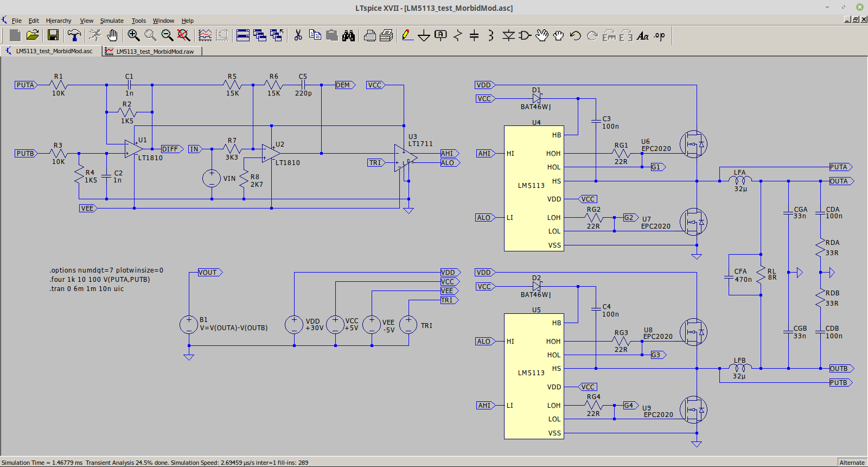Switch to the LM5113_test_MorbidMod.raw tab
Screen dimensions: 868x467
pos(153,52)
